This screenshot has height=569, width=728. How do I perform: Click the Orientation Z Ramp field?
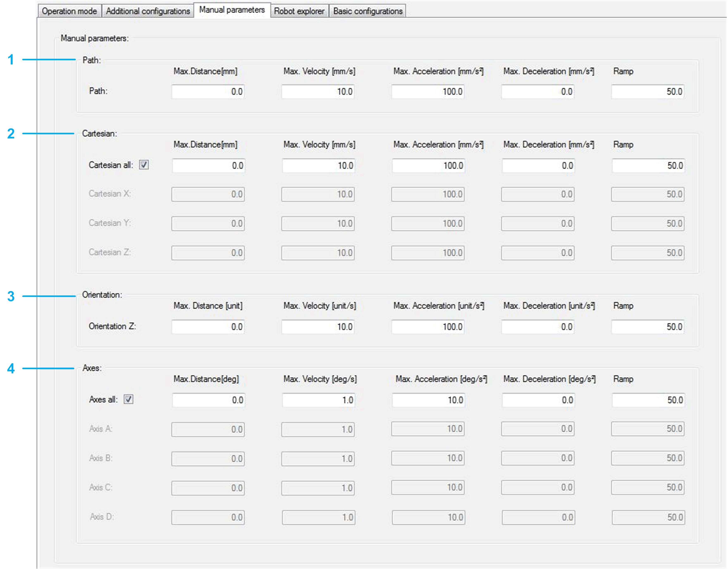[x=648, y=327]
